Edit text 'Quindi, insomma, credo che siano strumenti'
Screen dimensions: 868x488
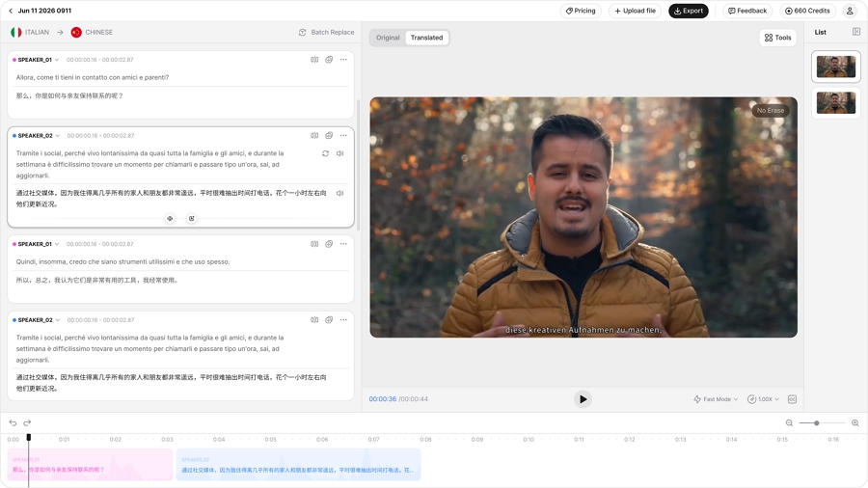tap(122, 261)
